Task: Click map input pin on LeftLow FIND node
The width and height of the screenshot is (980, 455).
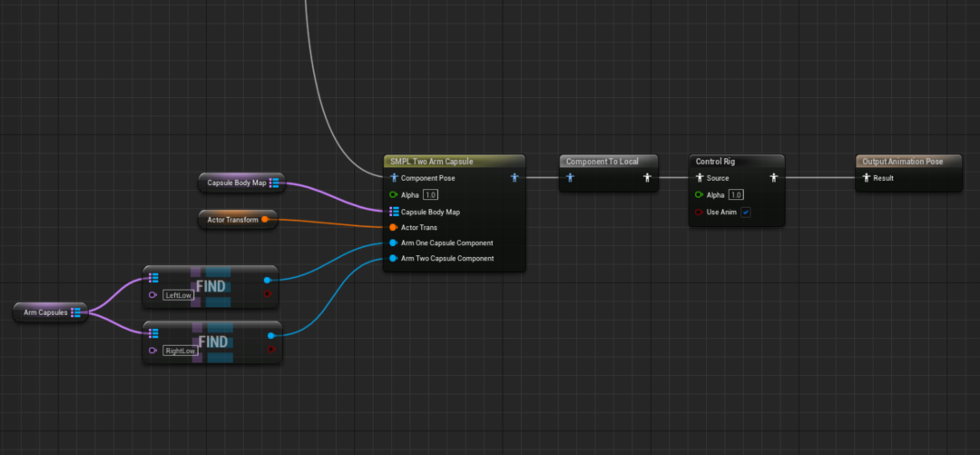Action: tap(153, 279)
